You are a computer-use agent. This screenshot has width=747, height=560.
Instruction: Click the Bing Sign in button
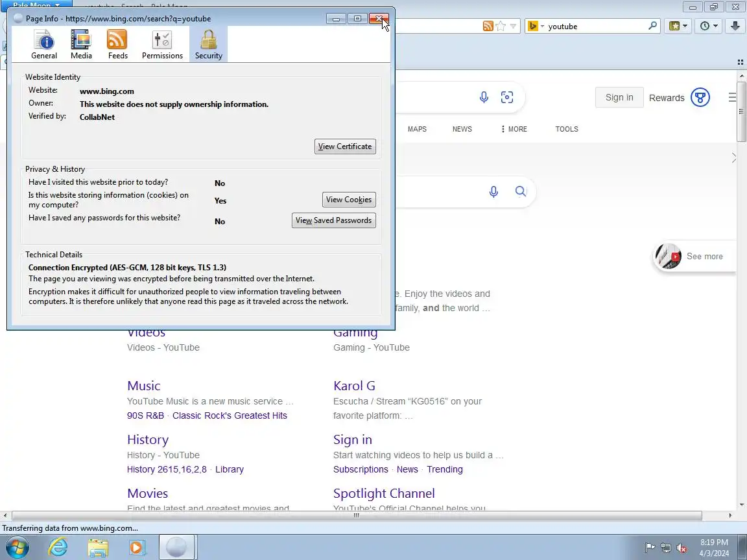(x=619, y=97)
